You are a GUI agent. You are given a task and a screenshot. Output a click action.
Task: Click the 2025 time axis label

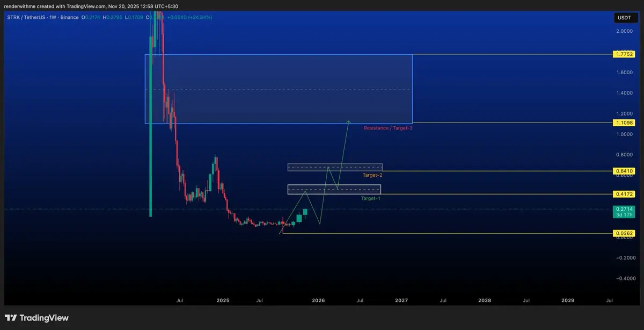[223, 300]
